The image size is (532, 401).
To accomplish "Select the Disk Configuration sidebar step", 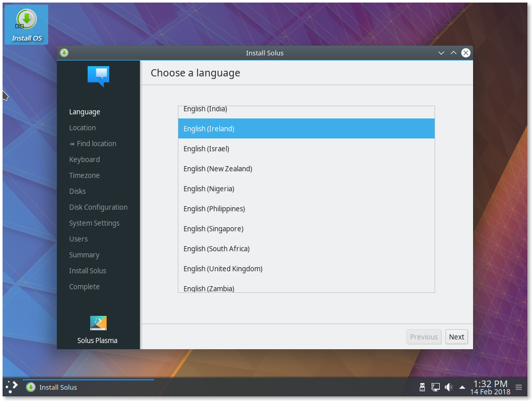I will pos(98,207).
